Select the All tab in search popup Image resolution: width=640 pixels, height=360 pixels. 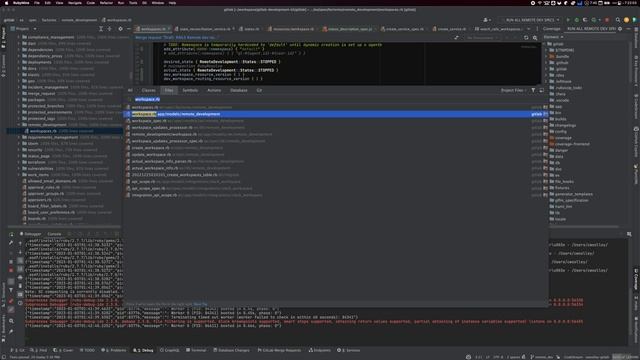coord(130,90)
